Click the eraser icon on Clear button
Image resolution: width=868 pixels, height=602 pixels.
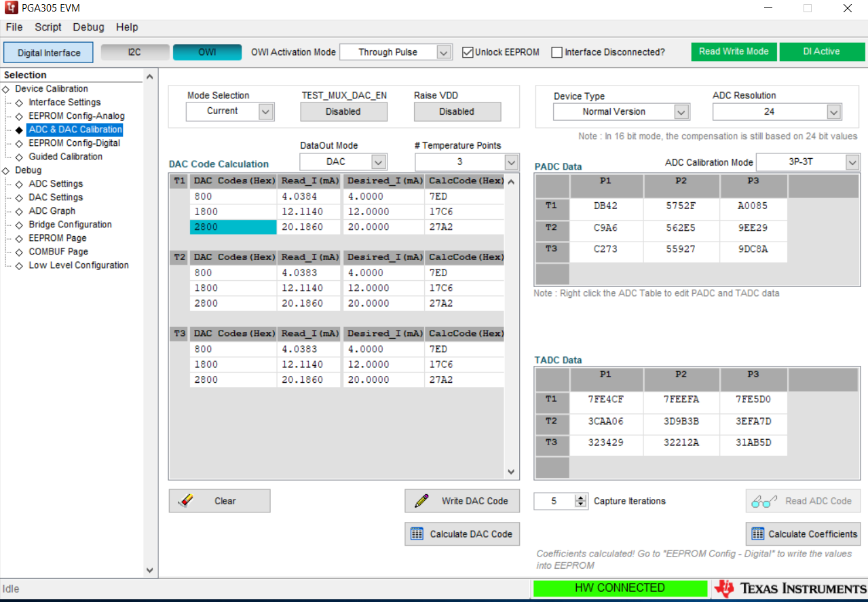click(185, 501)
